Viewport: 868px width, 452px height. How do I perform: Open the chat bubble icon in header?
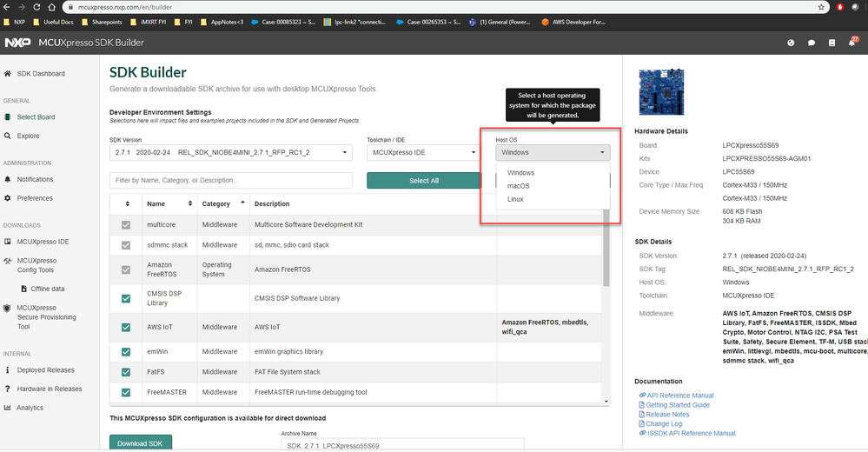coord(812,43)
